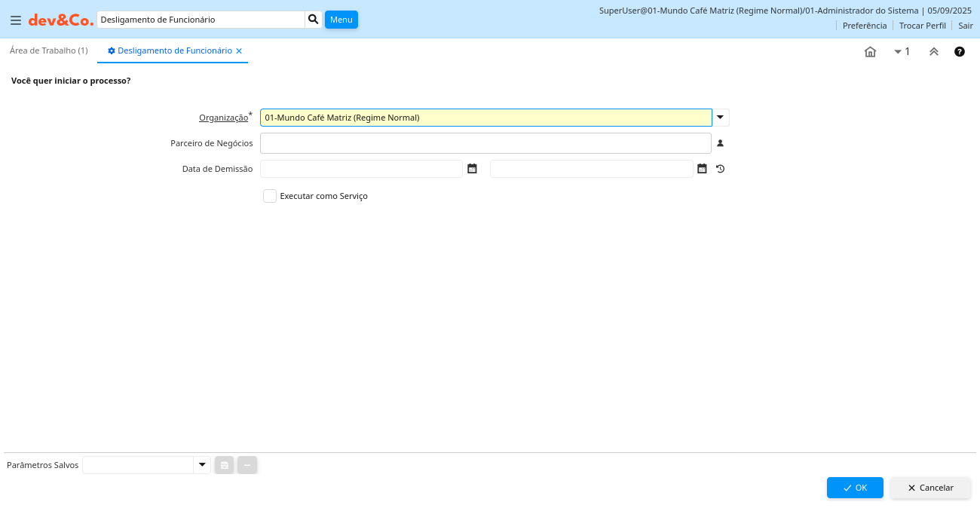Click the Cancelar button
This screenshot has height=508, width=980.
coord(930,488)
